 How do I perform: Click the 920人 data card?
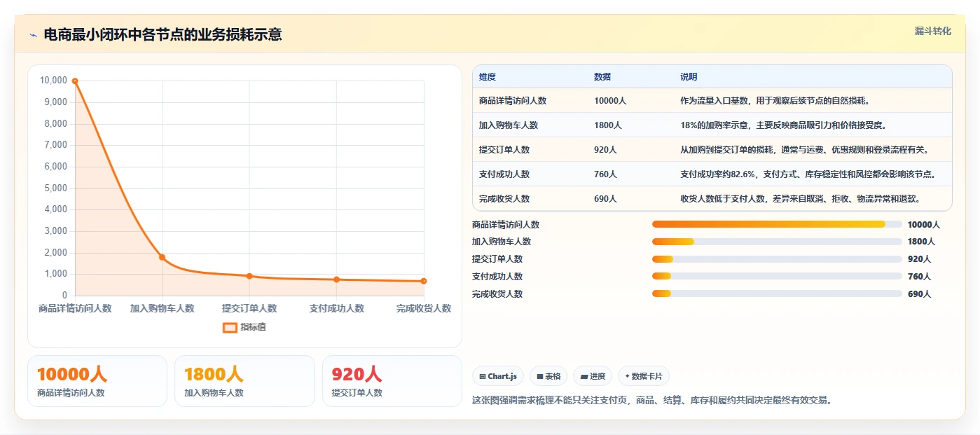(x=392, y=381)
